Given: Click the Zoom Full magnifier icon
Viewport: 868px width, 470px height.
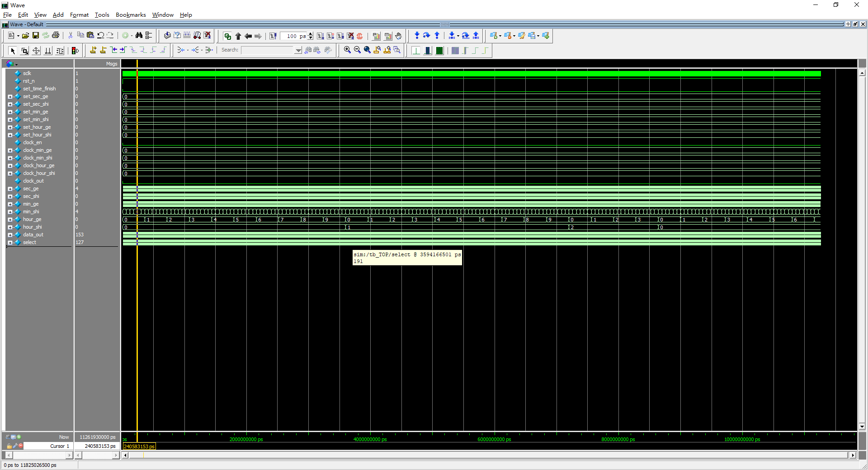Looking at the screenshot, I should pos(367,50).
